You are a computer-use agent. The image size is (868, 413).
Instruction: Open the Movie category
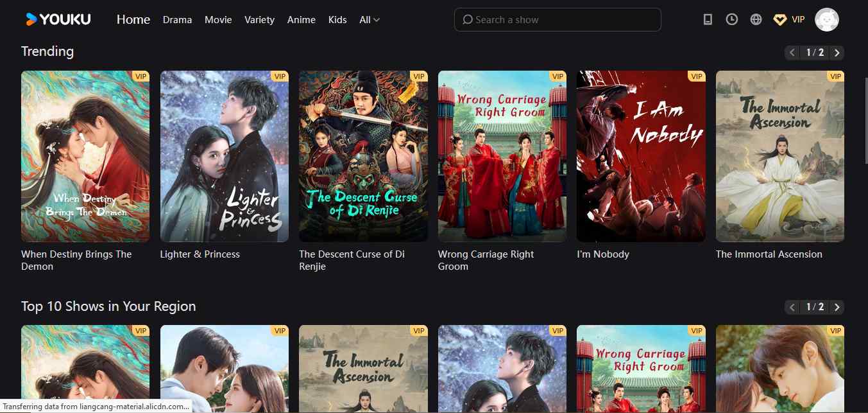pos(218,20)
